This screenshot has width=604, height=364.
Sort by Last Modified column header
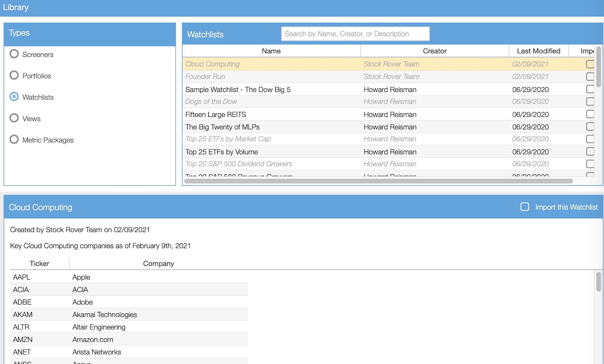(x=539, y=51)
